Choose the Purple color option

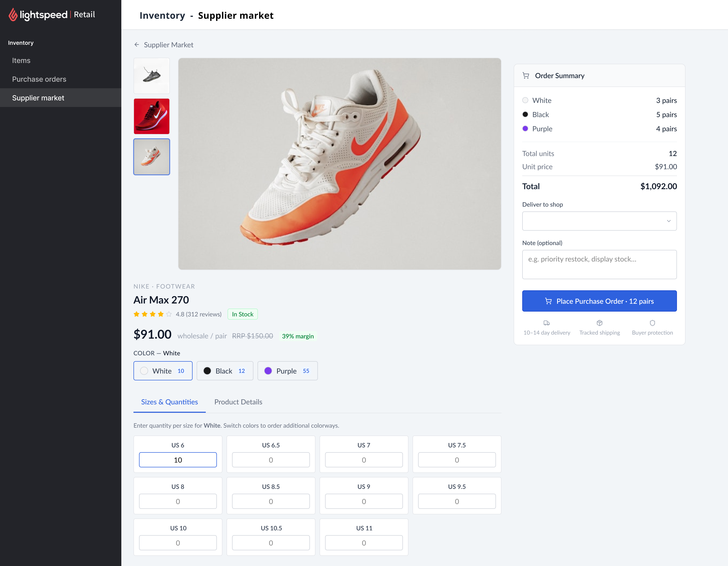pos(287,371)
